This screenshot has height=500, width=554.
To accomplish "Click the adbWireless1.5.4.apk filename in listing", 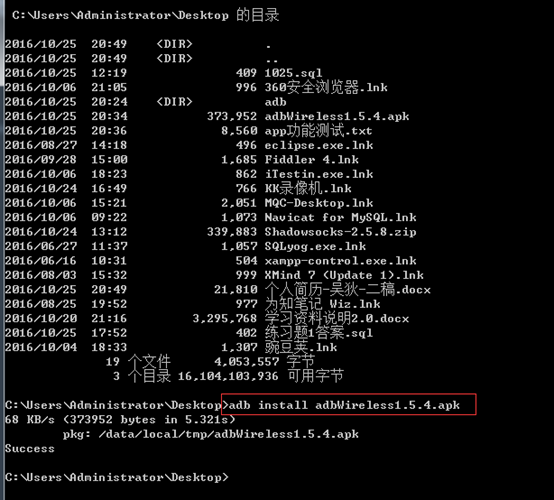I will 337,116.
